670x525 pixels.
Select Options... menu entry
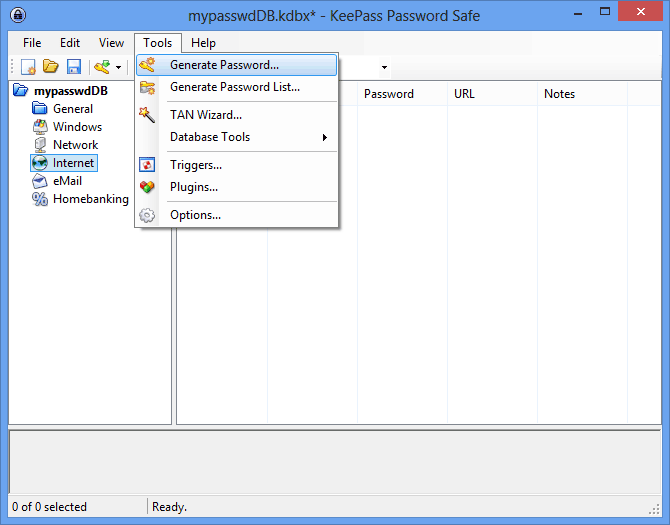tap(237, 215)
